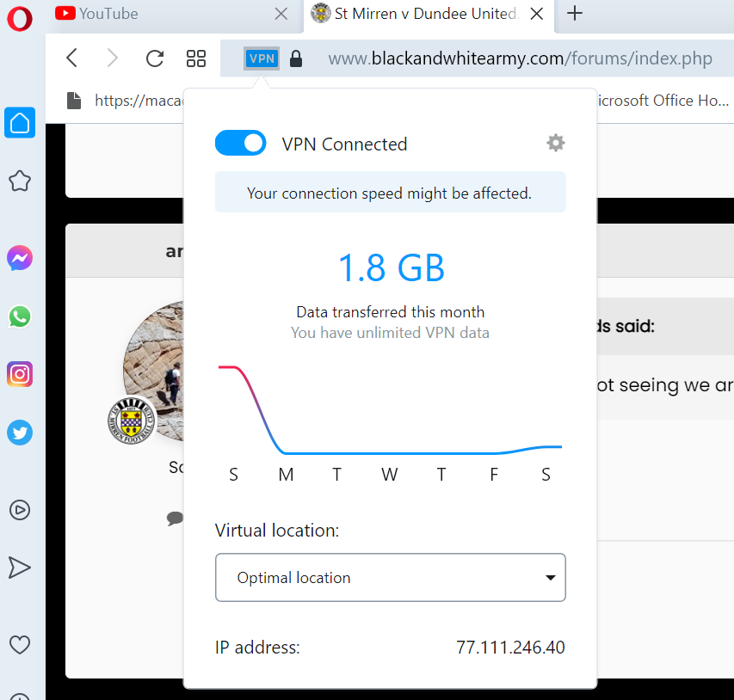This screenshot has width=734, height=700.
Task: Click the VPN badge in address bar
Action: pyautogui.click(x=262, y=58)
